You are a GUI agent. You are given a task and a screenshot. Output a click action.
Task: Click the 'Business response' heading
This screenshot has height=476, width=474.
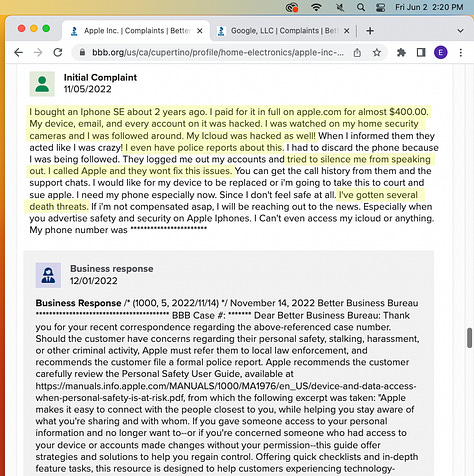point(112,269)
